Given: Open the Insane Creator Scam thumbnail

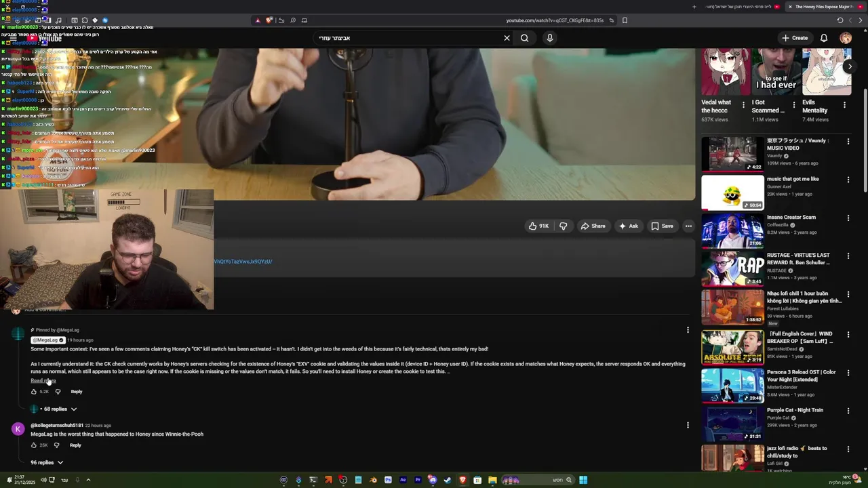Looking at the screenshot, I should (732, 230).
